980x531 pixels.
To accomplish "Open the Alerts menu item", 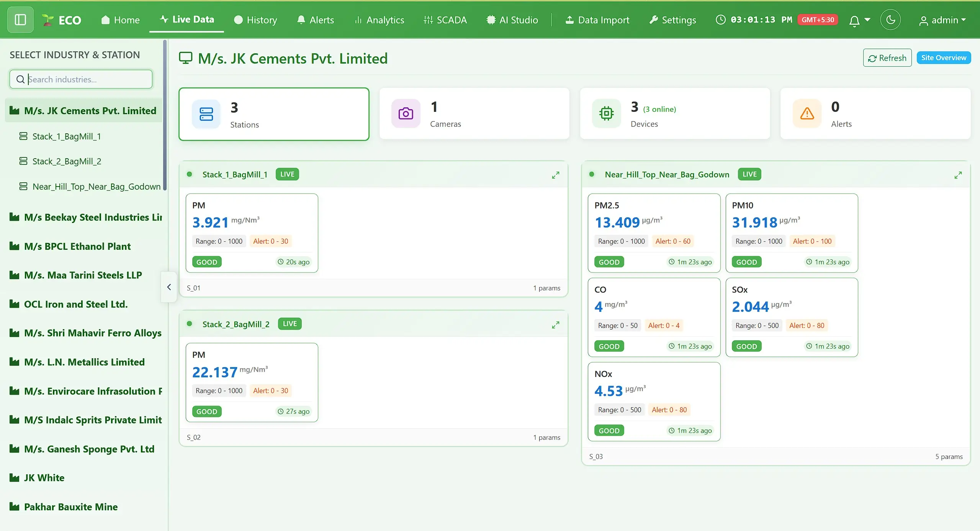I will coord(315,20).
